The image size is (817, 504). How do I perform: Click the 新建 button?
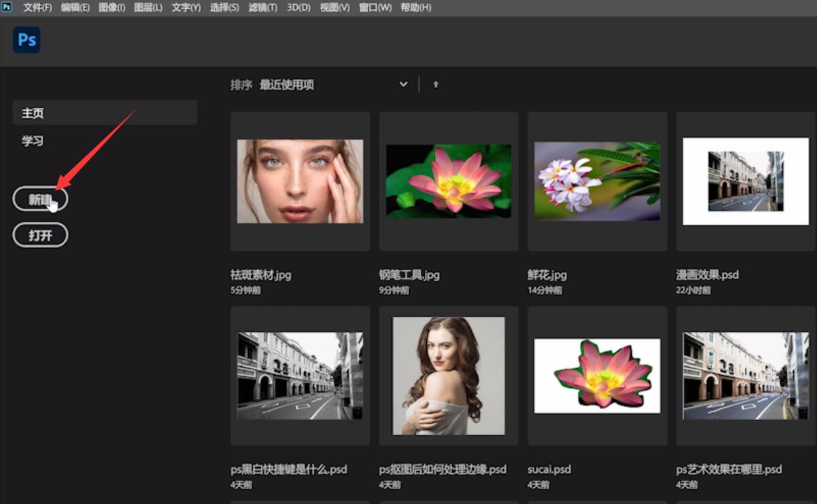(x=40, y=199)
